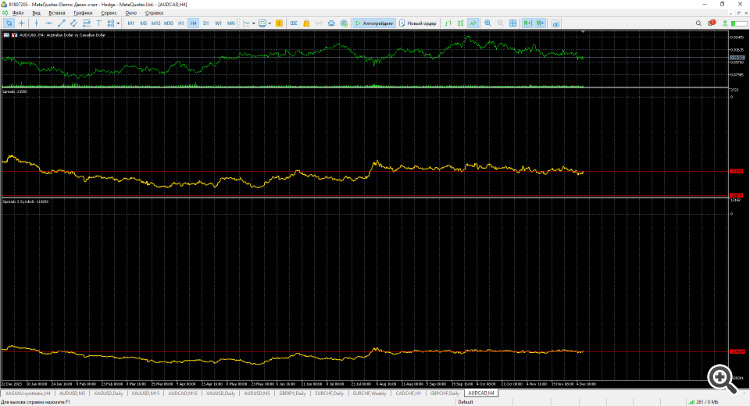The height and width of the screenshot is (406, 750).
Task: Click the magnifier zoom overlay button
Action: [722, 379]
